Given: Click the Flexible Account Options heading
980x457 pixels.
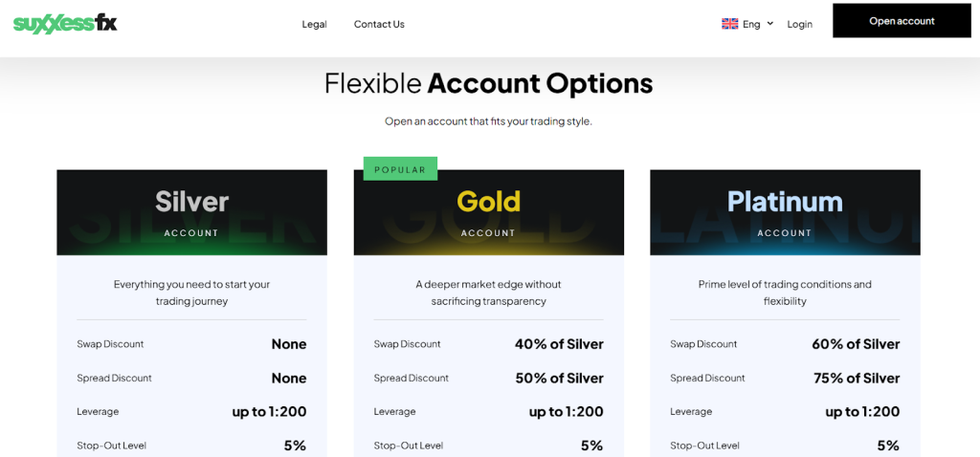Looking at the screenshot, I should tap(489, 84).
